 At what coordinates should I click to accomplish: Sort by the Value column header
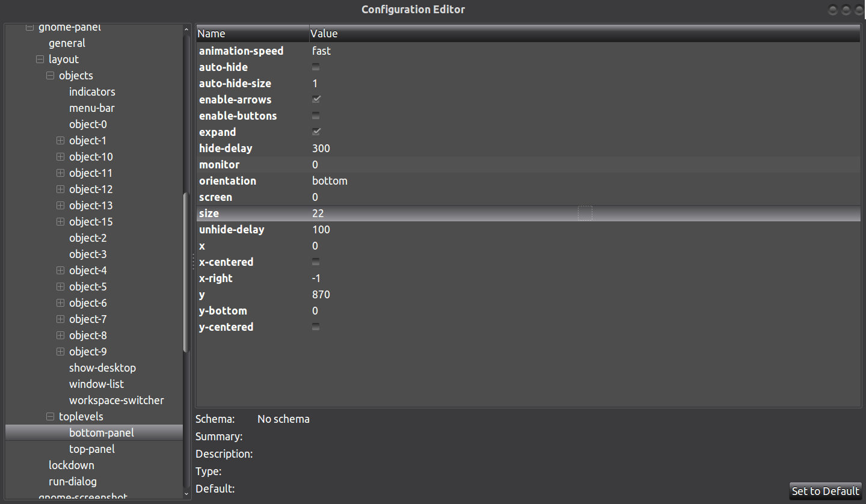(x=585, y=34)
